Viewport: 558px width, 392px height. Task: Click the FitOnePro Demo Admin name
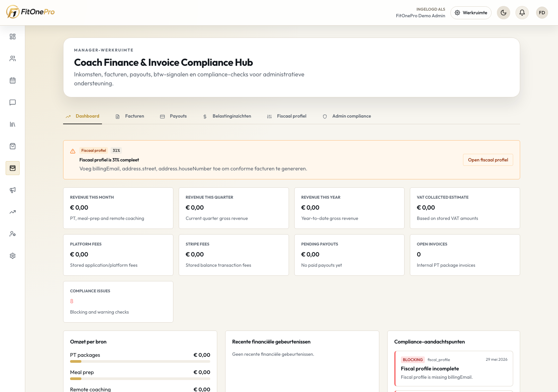click(420, 16)
